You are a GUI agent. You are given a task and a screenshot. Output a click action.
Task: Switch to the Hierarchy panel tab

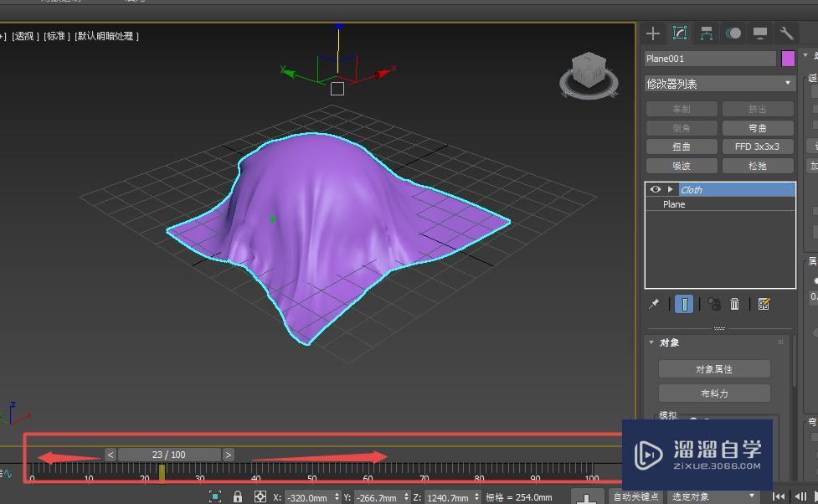pos(707,33)
